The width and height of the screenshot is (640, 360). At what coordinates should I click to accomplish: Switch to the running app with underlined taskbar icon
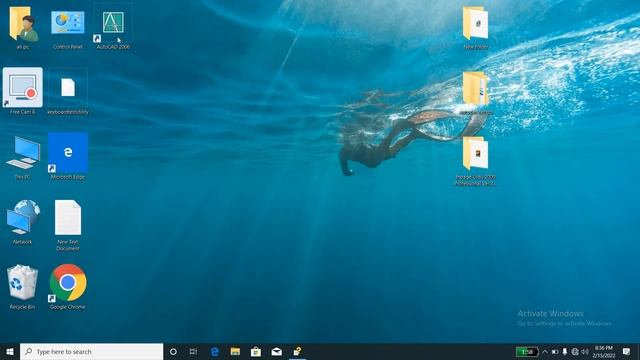tap(298, 351)
